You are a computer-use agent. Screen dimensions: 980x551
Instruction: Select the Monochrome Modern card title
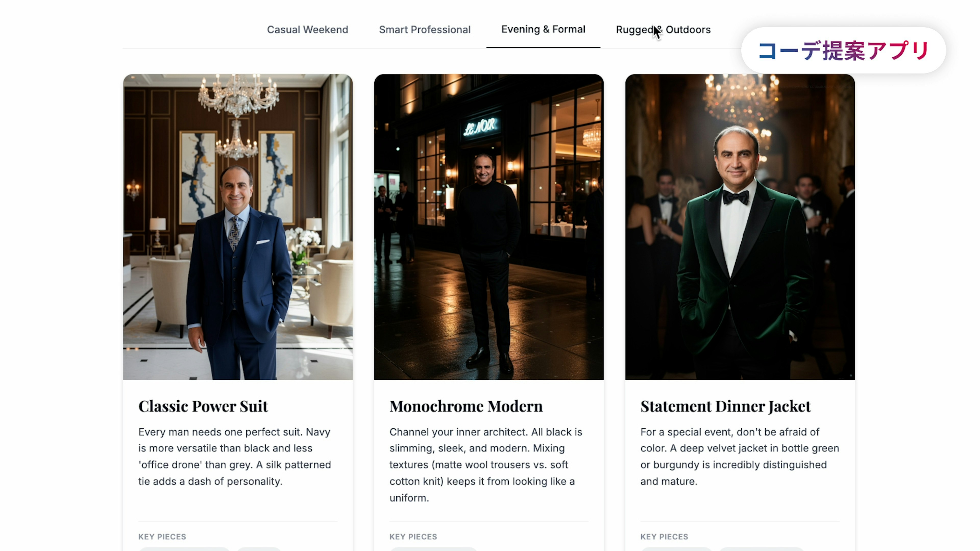(x=466, y=406)
